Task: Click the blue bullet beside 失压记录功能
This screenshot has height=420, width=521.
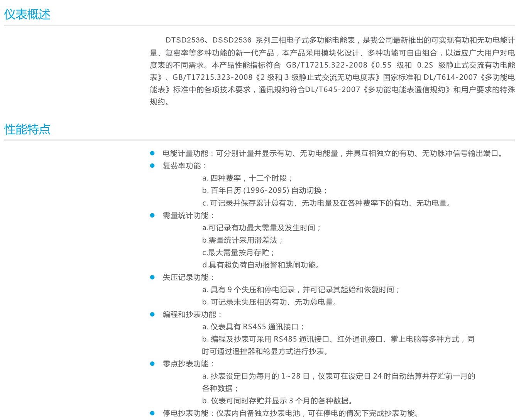Action: coord(152,277)
